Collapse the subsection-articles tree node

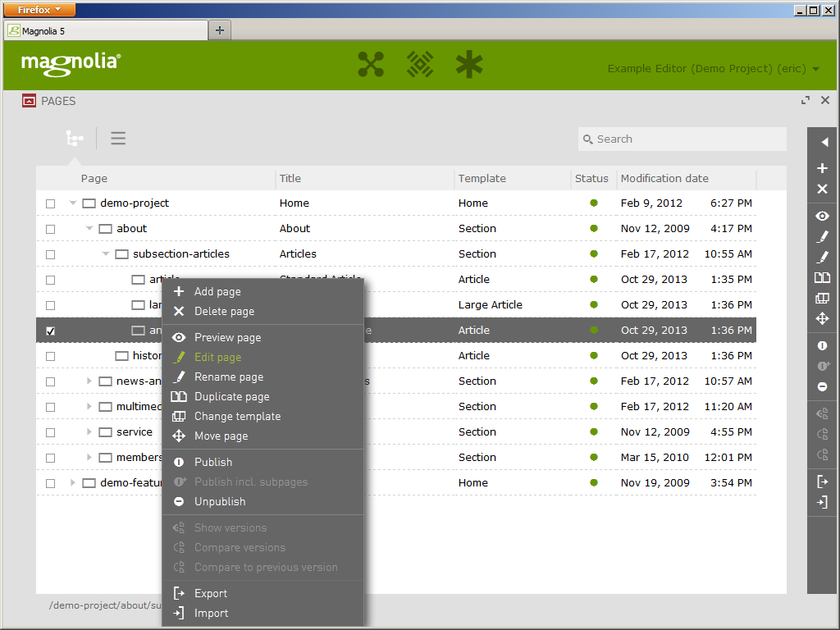106,254
